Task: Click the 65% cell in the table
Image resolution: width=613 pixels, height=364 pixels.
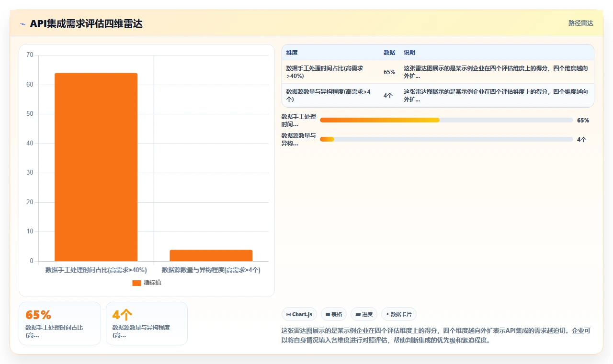Action: [389, 72]
